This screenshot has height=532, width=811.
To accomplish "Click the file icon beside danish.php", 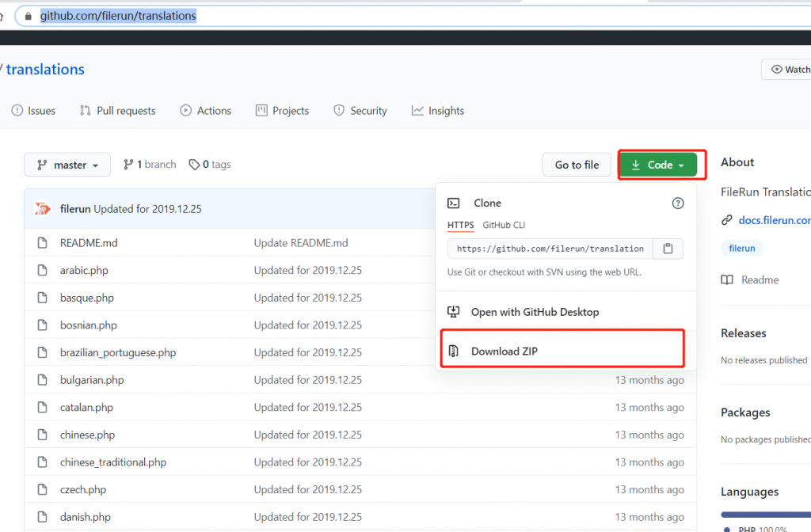I will tap(43, 517).
